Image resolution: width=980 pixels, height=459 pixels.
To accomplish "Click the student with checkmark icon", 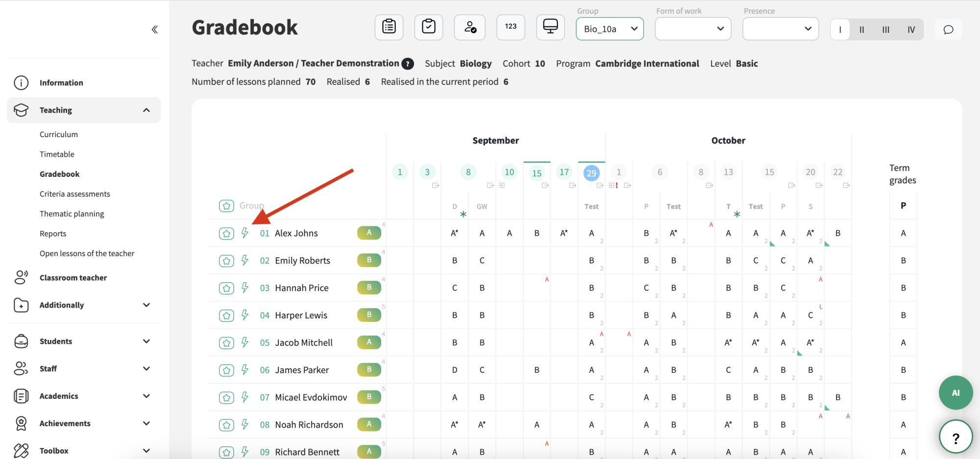I will pyautogui.click(x=470, y=27).
